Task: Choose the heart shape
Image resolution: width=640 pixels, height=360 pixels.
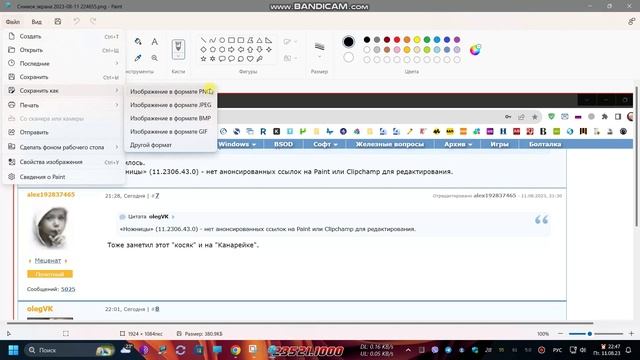Action: 250,59
